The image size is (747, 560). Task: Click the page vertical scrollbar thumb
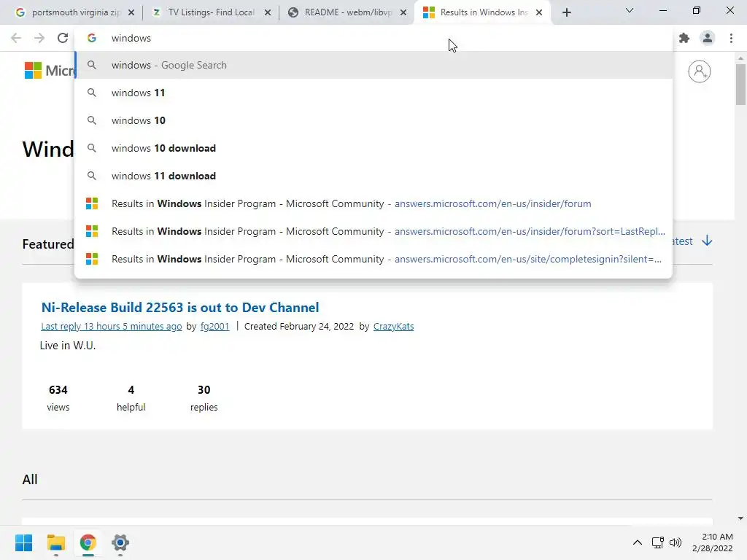[x=740, y=85]
